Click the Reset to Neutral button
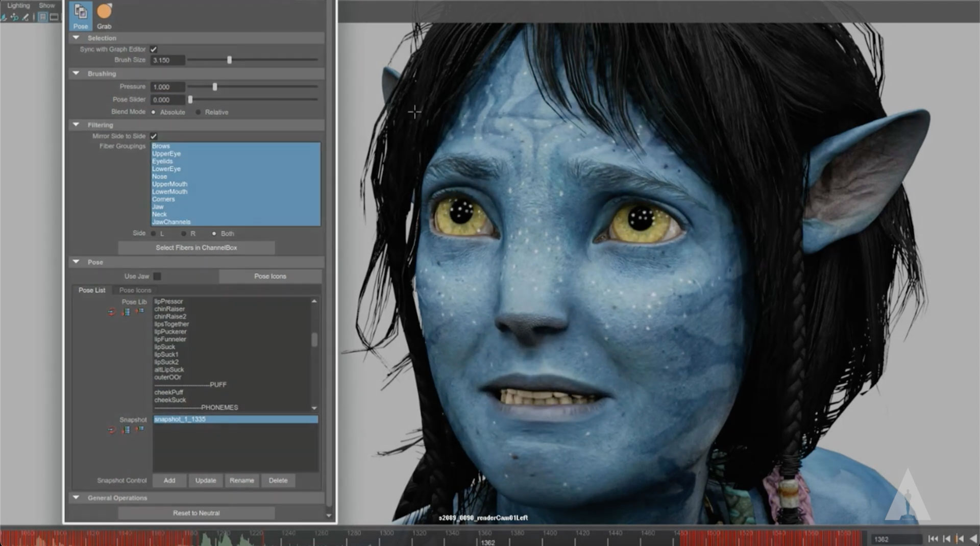This screenshot has width=980, height=546. pyautogui.click(x=197, y=513)
